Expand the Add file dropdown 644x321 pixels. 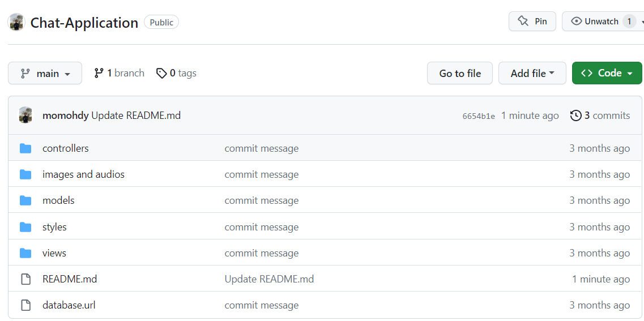(532, 73)
